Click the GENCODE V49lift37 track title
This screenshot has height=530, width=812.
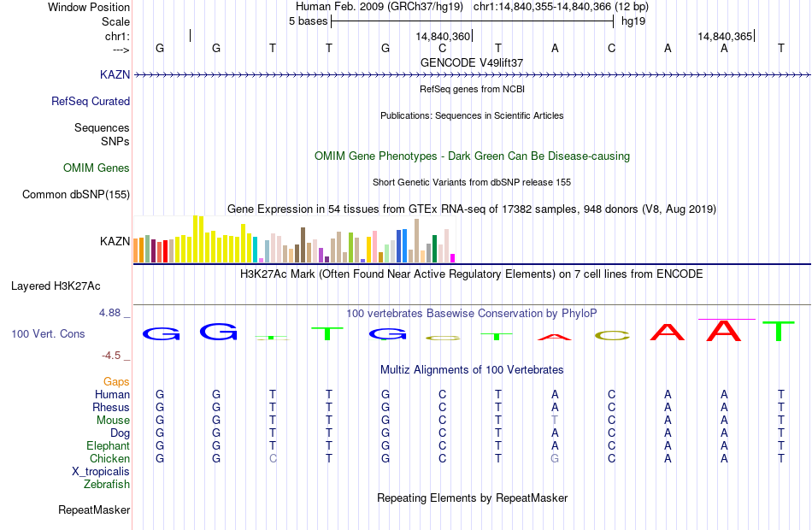click(x=472, y=62)
